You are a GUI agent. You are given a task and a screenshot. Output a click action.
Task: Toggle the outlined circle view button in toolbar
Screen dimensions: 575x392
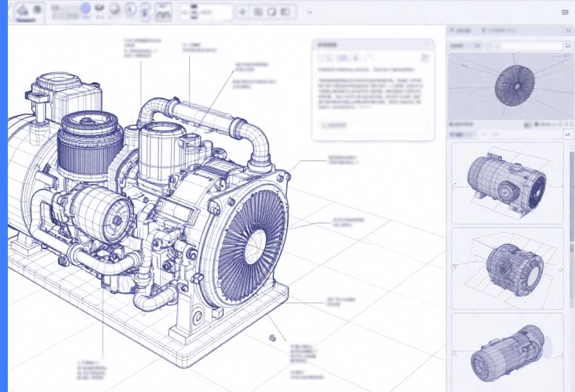(130, 11)
